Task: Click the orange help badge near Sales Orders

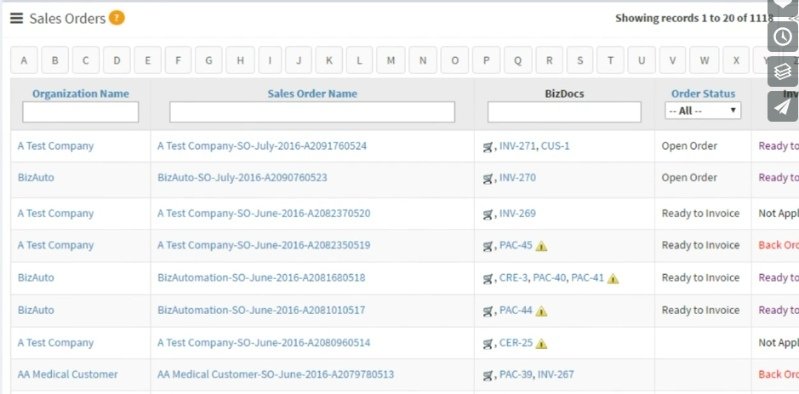Action: click(x=117, y=18)
